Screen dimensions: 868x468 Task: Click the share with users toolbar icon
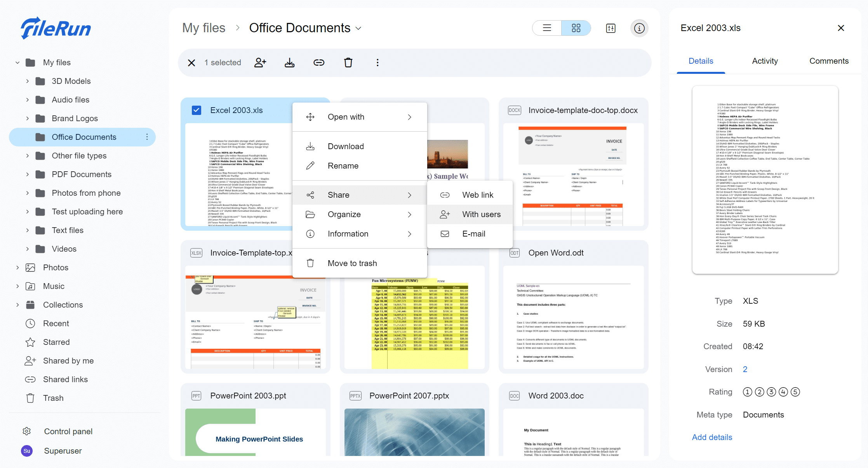pos(260,63)
